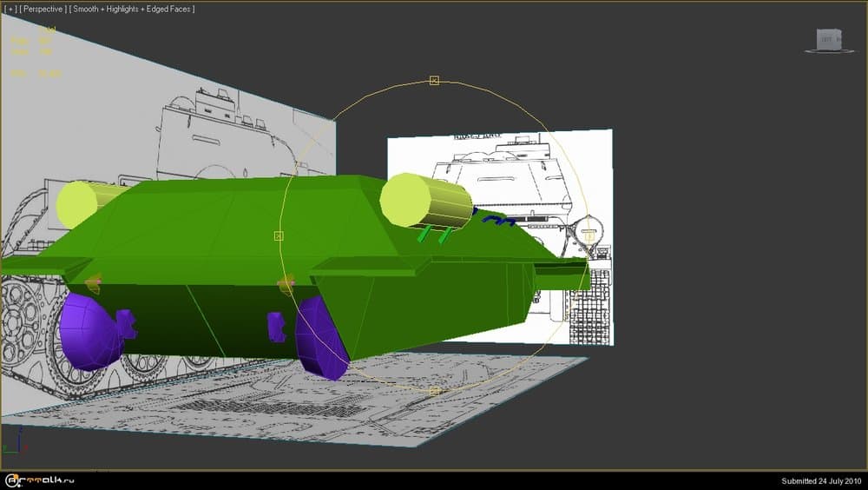Click the left handle of the orbit gizmo

click(279, 235)
